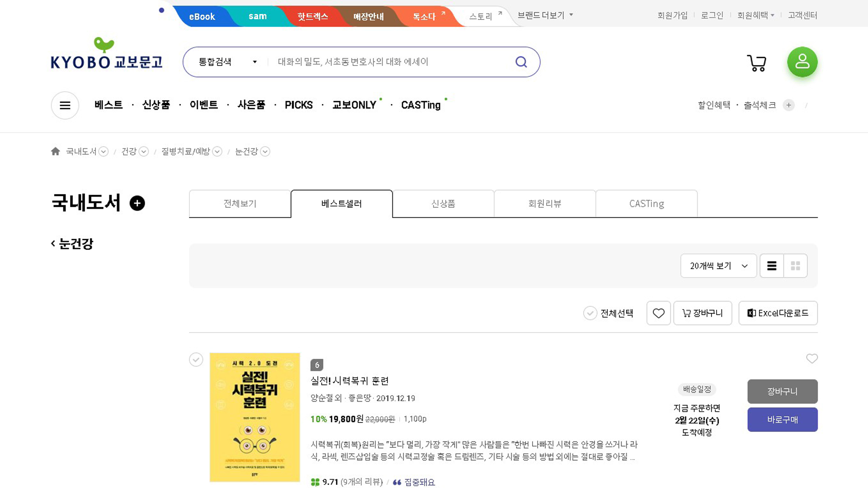Viewport: 868px width, 488px height.
Task: Click the heart wishlist button in toolbar
Action: pyautogui.click(x=658, y=313)
